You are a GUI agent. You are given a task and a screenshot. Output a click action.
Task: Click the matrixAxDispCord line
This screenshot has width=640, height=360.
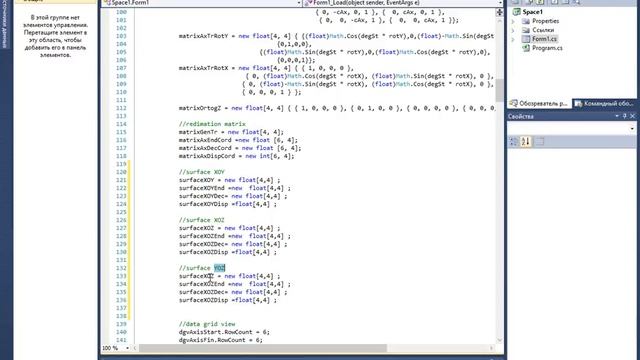click(236, 156)
